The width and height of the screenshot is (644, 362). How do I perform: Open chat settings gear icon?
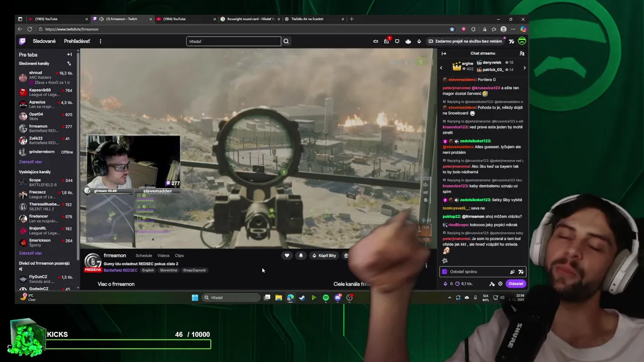[x=500, y=284]
